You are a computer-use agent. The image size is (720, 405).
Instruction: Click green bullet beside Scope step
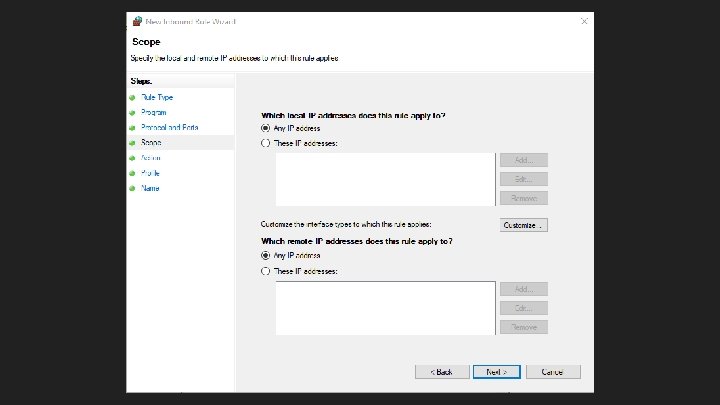click(x=131, y=143)
